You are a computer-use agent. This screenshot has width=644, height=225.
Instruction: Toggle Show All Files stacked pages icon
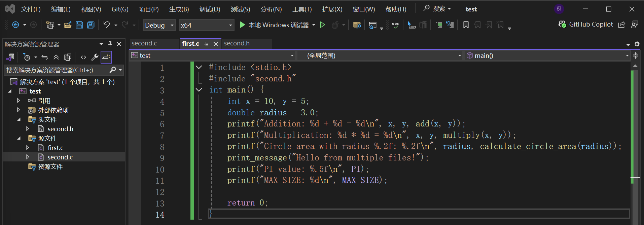tap(68, 57)
